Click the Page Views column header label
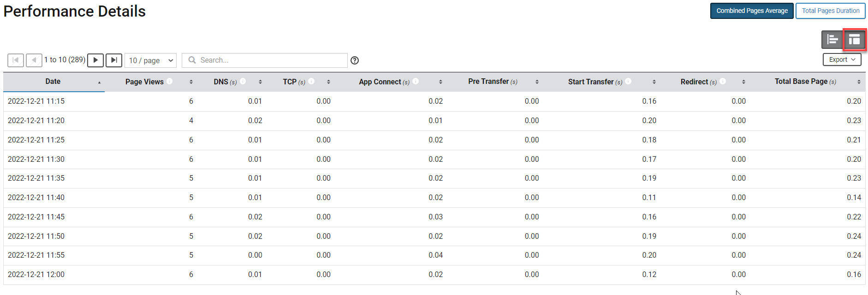 [144, 82]
